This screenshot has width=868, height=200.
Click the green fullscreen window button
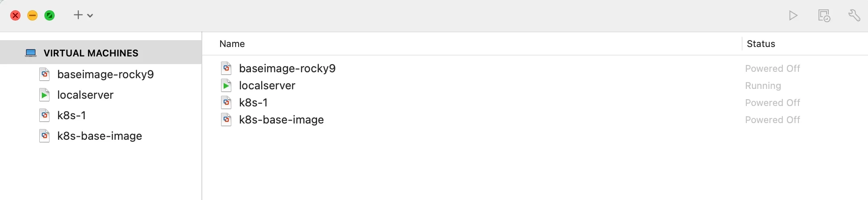pos(50,16)
